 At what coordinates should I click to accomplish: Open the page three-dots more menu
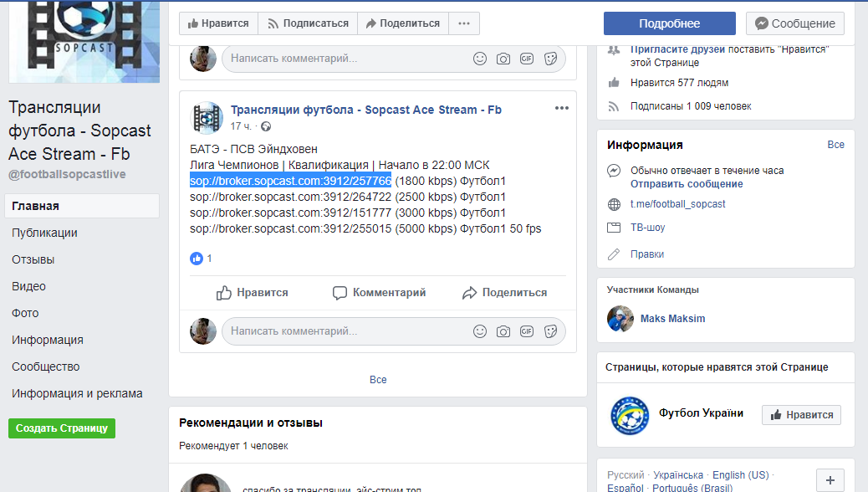[464, 23]
